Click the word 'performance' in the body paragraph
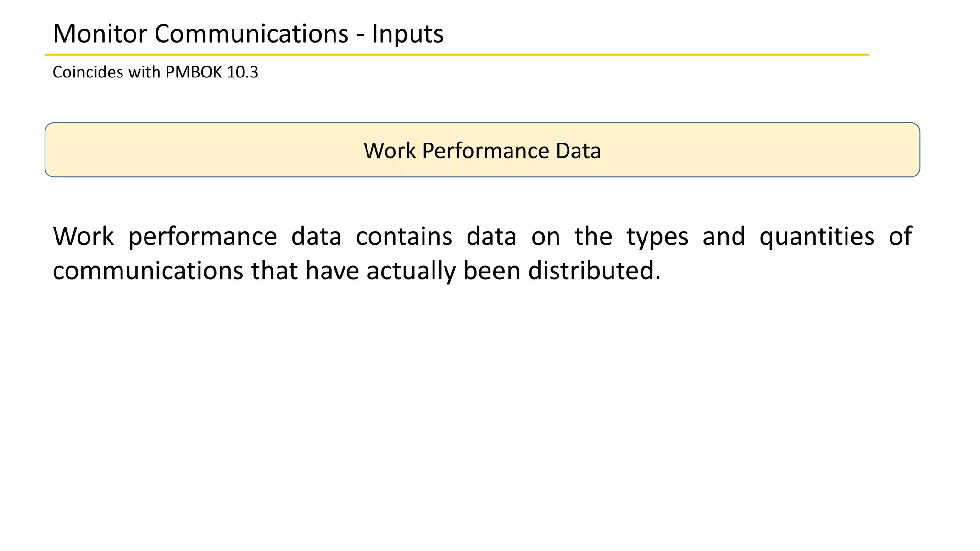 [x=202, y=237]
